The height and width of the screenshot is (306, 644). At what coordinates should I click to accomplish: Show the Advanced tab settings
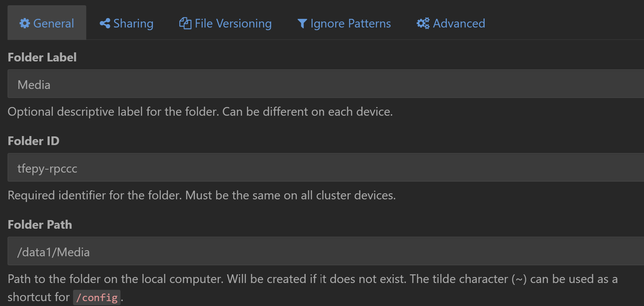pos(451,23)
